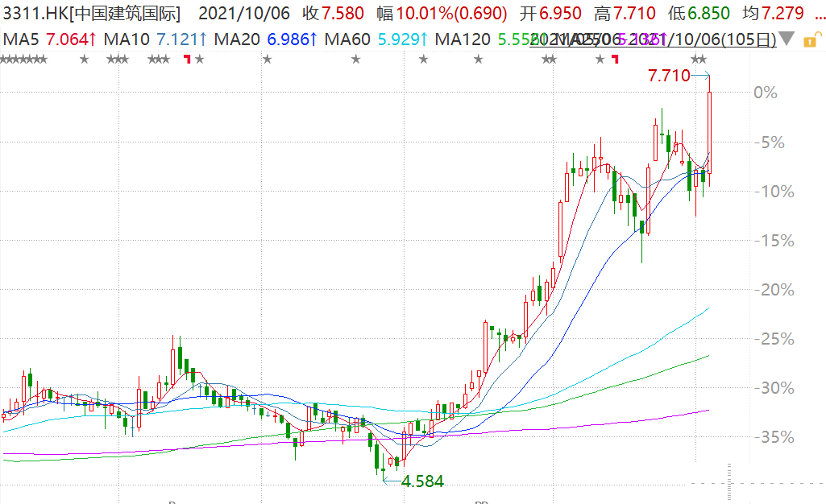826x504 pixels.
Task: Click the MA60 5.929 indicator label
Action: click(376, 39)
